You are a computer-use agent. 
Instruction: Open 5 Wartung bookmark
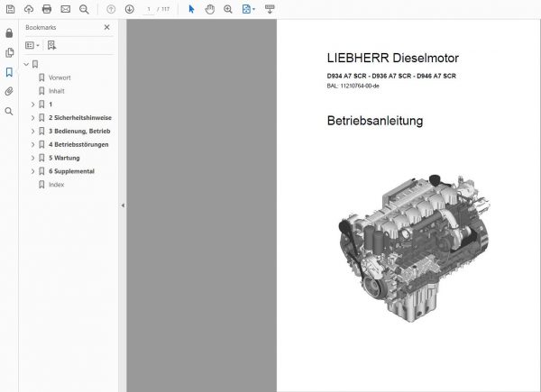[64, 158]
